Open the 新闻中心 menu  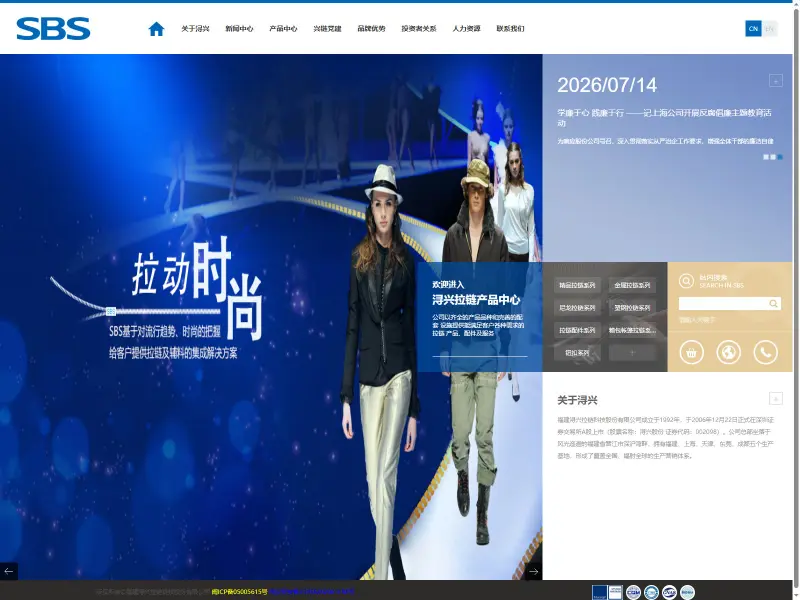pos(239,29)
